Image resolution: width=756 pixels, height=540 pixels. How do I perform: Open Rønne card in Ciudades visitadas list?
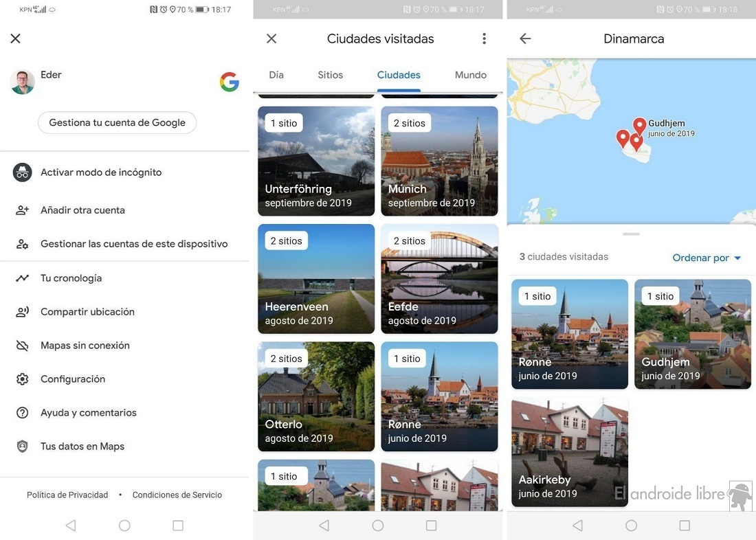tap(439, 396)
